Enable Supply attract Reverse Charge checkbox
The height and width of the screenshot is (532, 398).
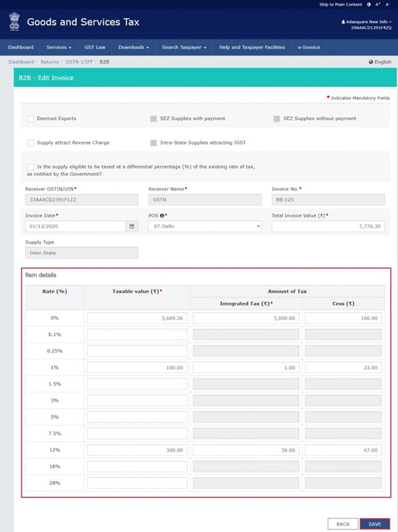[x=31, y=143]
